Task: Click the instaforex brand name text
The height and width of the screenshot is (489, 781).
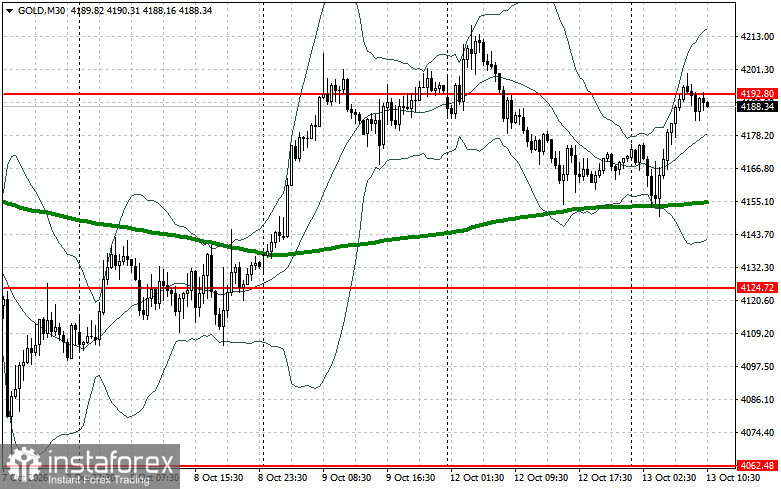Action: tap(110, 462)
